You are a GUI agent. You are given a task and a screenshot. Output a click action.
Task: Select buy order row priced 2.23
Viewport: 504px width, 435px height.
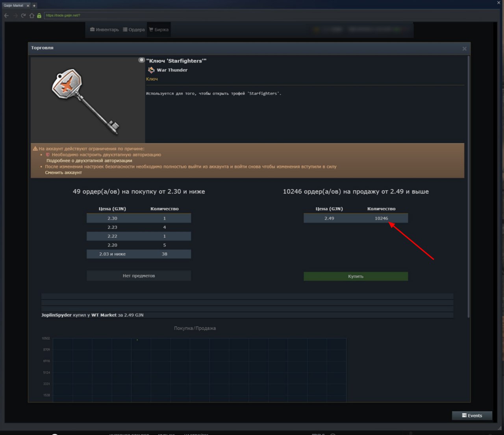(x=139, y=227)
